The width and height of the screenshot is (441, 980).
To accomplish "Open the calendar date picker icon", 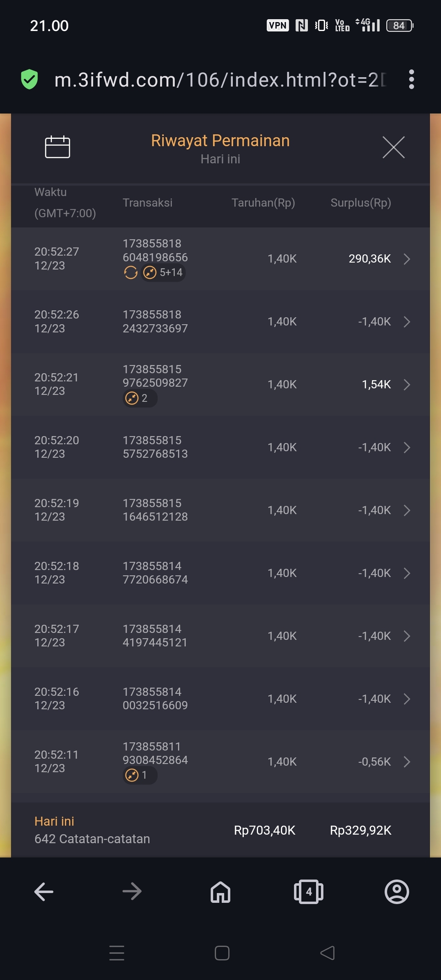I will (57, 147).
